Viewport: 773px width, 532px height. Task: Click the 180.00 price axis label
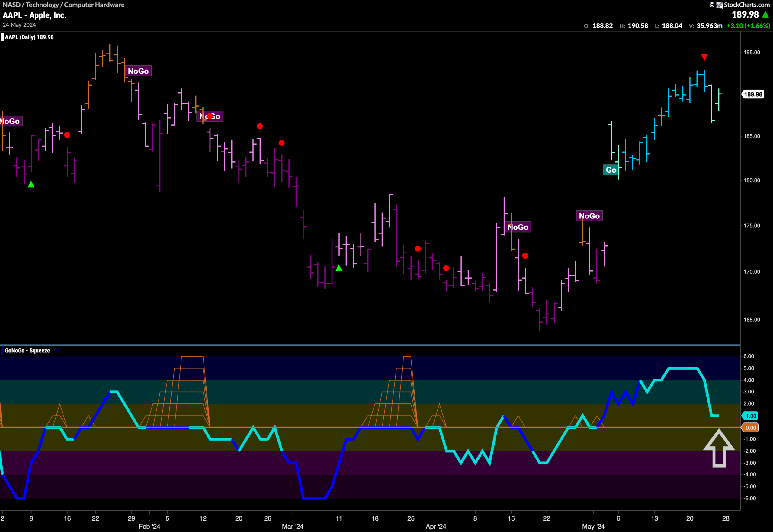pos(752,180)
